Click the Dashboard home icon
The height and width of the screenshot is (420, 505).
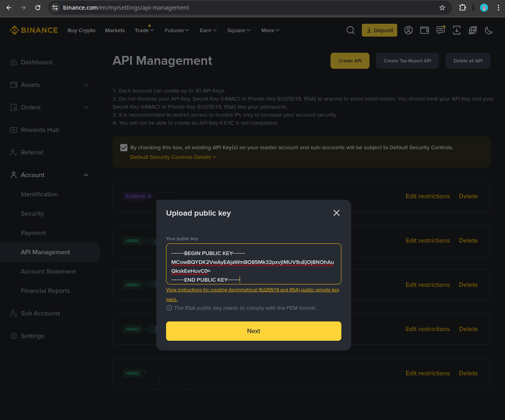[14, 62]
